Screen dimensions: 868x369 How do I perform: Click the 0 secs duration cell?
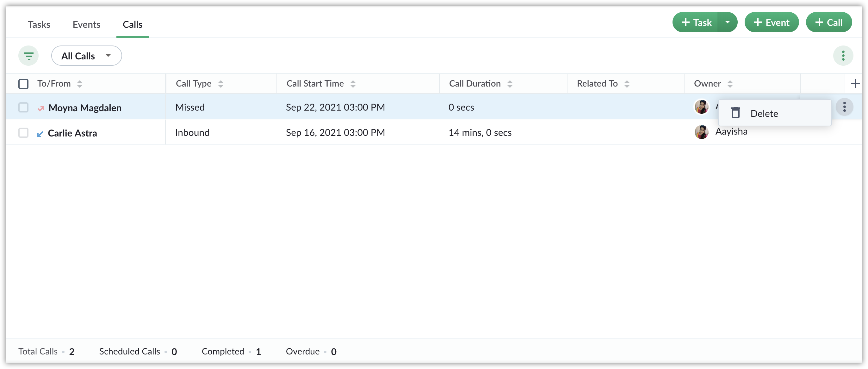point(461,107)
